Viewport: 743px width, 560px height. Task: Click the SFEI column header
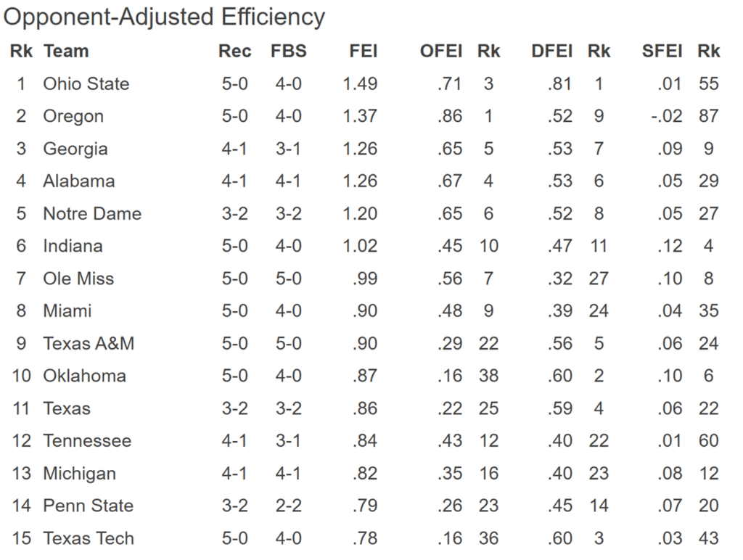pyautogui.click(x=662, y=52)
